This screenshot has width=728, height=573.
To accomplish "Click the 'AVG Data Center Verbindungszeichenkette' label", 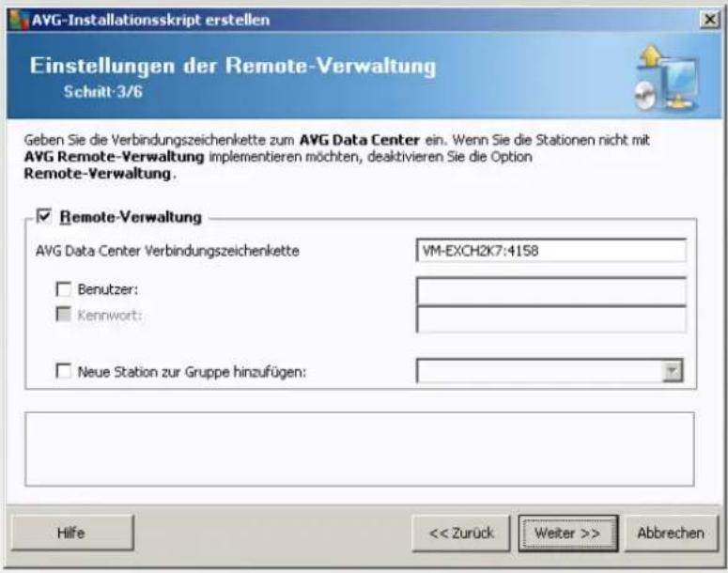I will click(167, 251).
